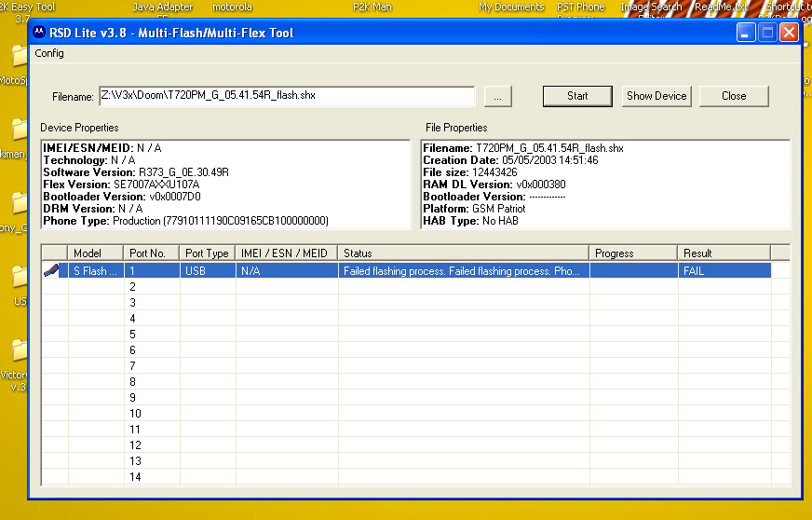
Task: Minimize the RSD Lite window
Action: 746,33
